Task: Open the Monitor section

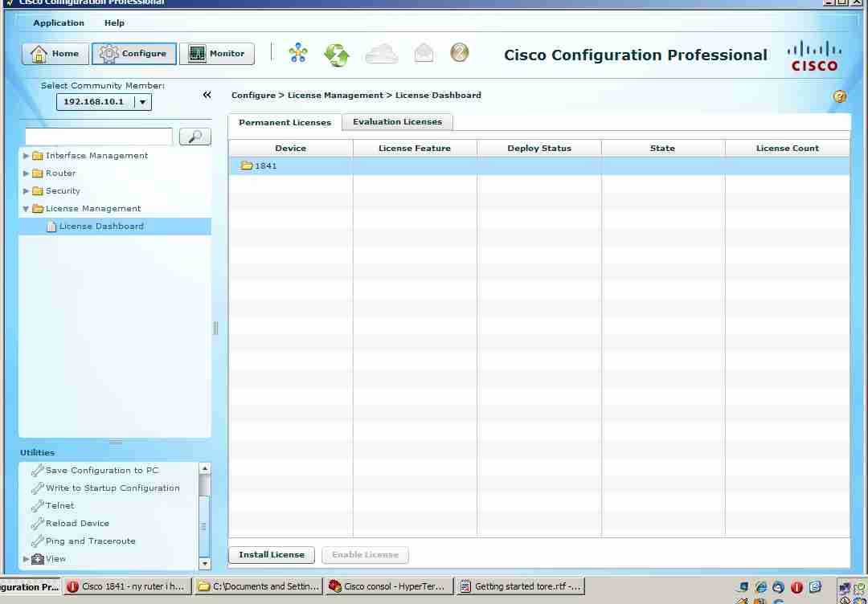Action: [217, 54]
